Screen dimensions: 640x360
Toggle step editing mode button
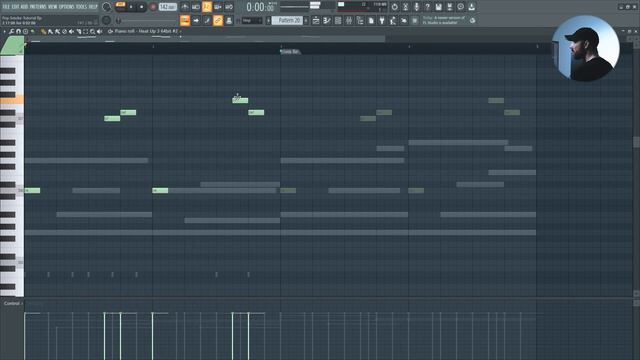pyautogui.click(x=207, y=20)
